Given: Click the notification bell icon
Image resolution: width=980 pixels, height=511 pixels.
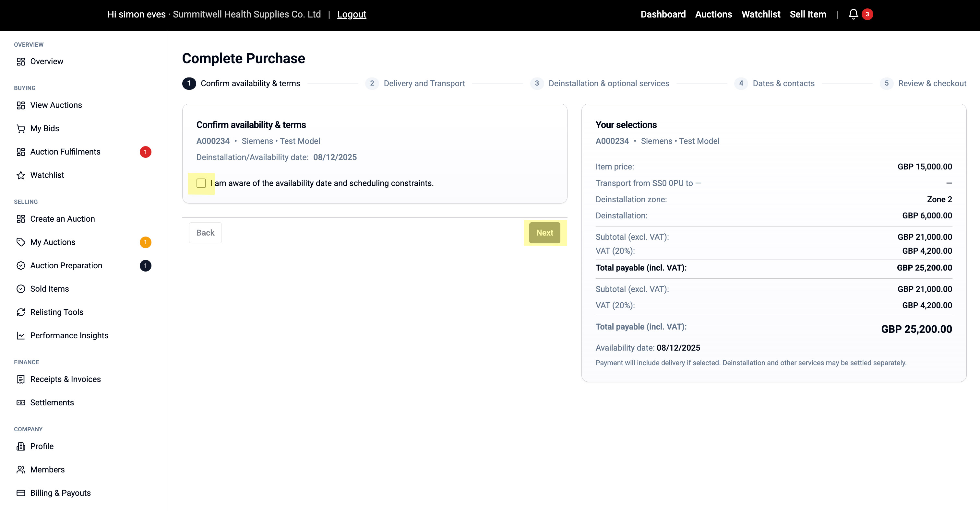Looking at the screenshot, I should [853, 15].
